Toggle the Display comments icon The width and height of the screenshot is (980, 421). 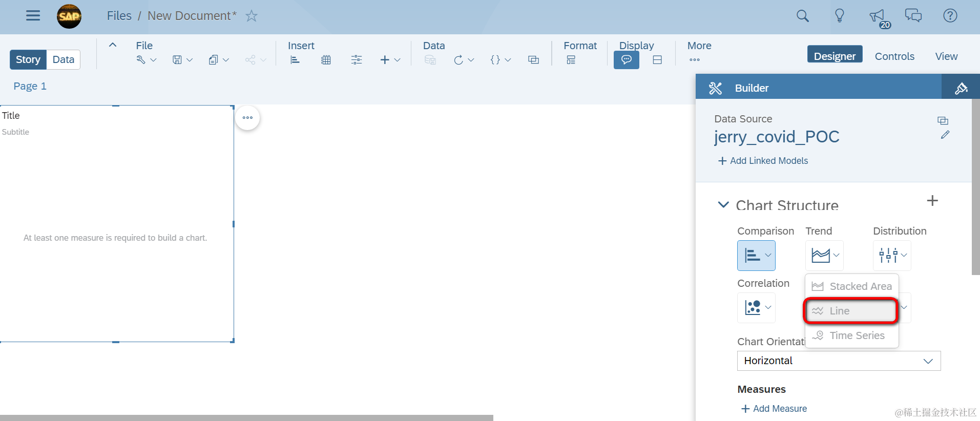pyautogui.click(x=627, y=60)
